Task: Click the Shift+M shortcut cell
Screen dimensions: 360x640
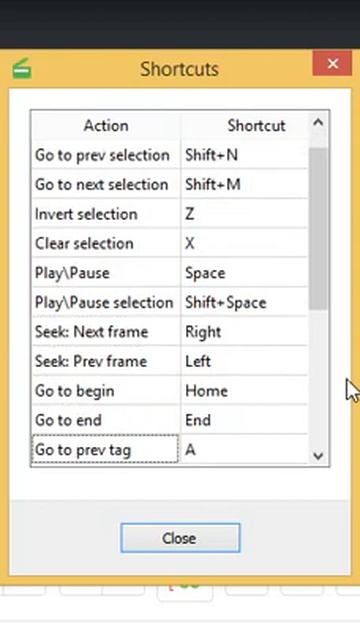Action: [x=244, y=184]
